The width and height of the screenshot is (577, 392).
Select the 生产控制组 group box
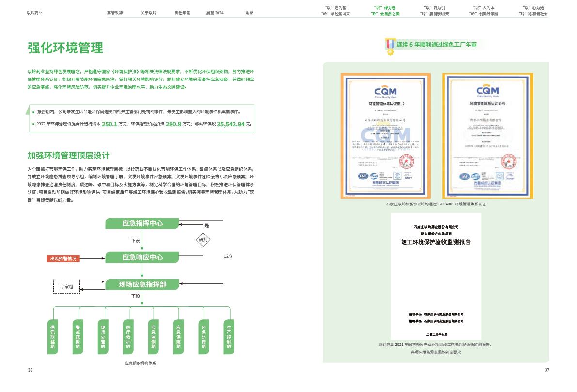click(x=229, y=336)
